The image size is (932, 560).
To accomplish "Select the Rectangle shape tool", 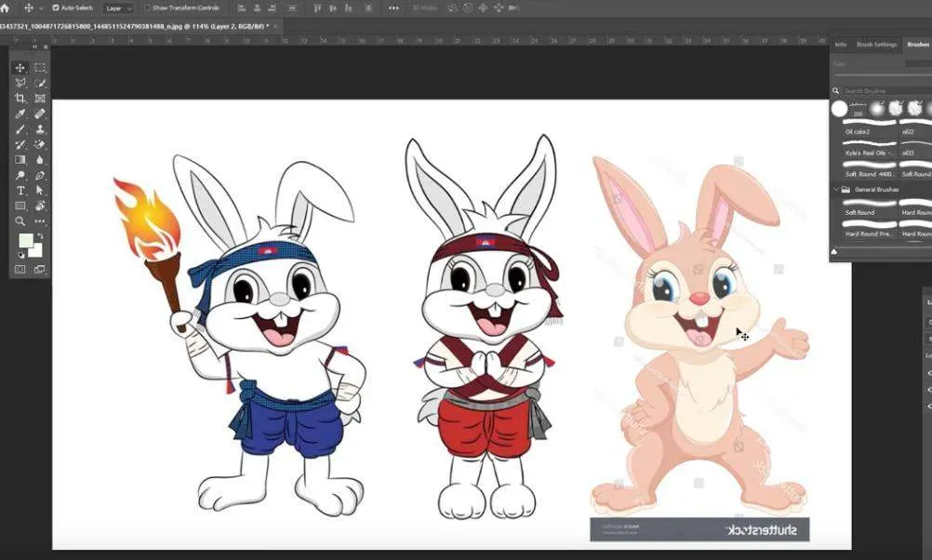I will click(20, 206).
